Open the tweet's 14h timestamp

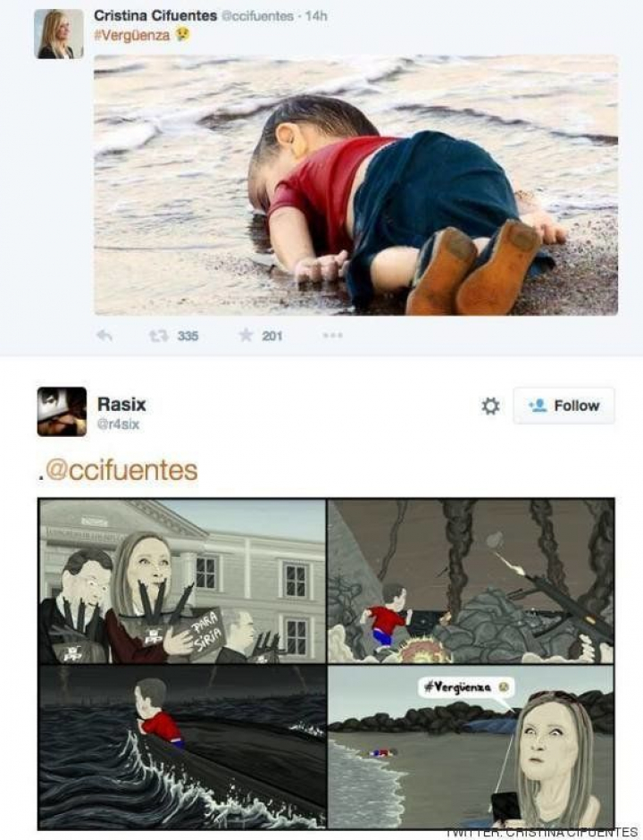point(316,16)
